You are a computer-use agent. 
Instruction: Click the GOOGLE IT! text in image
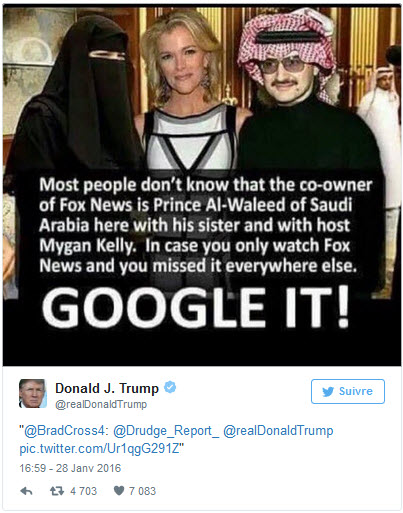(196, 307)
